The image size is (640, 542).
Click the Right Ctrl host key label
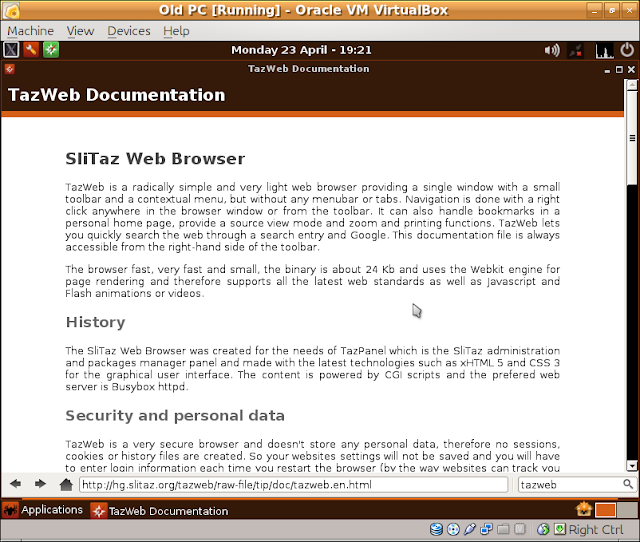pos(596,529)
